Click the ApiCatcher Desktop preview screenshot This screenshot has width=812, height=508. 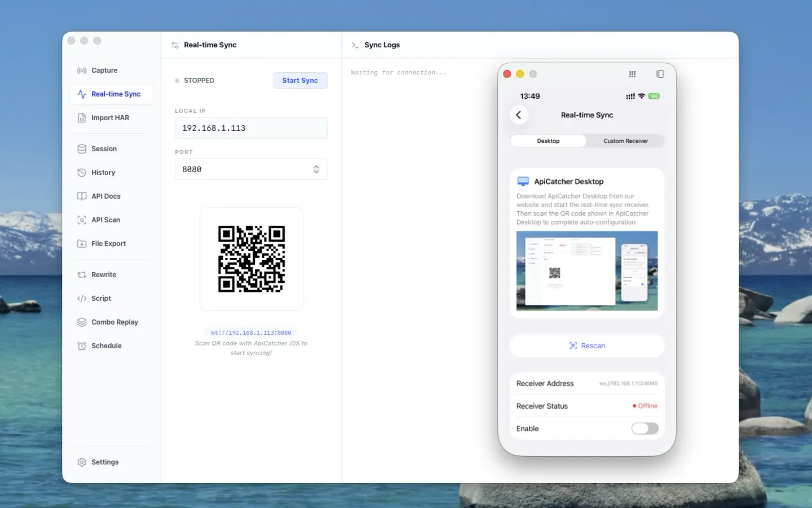tap(587, 271)
